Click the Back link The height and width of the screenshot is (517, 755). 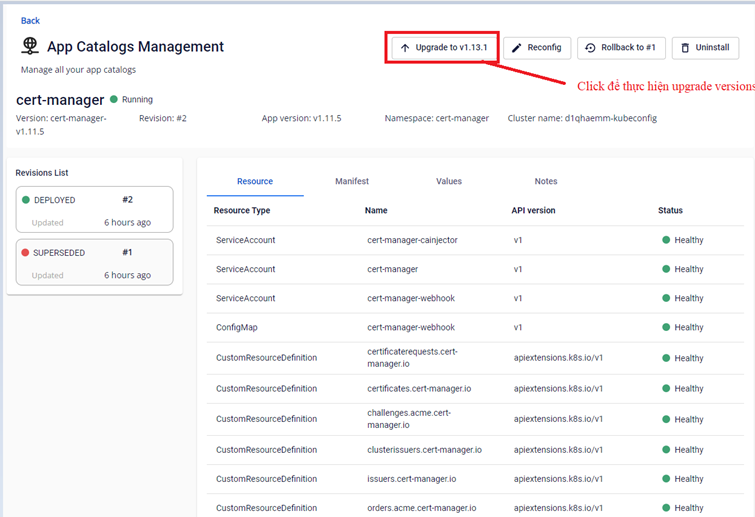pyautogui.click(x=30, y=20)
